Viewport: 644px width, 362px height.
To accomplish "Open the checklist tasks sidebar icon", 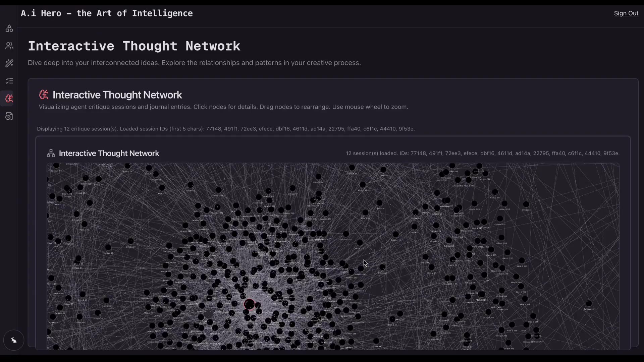I will pyautogui.click(x=9, y=81).
